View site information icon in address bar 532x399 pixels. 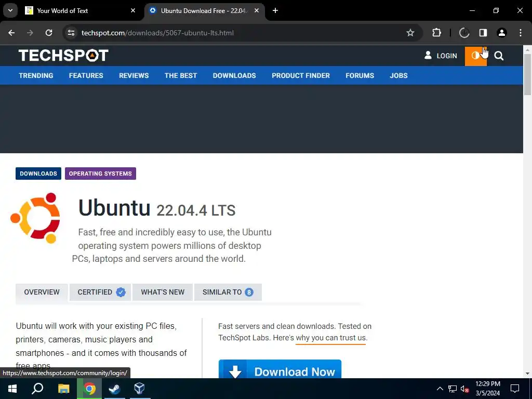point(71,33)
